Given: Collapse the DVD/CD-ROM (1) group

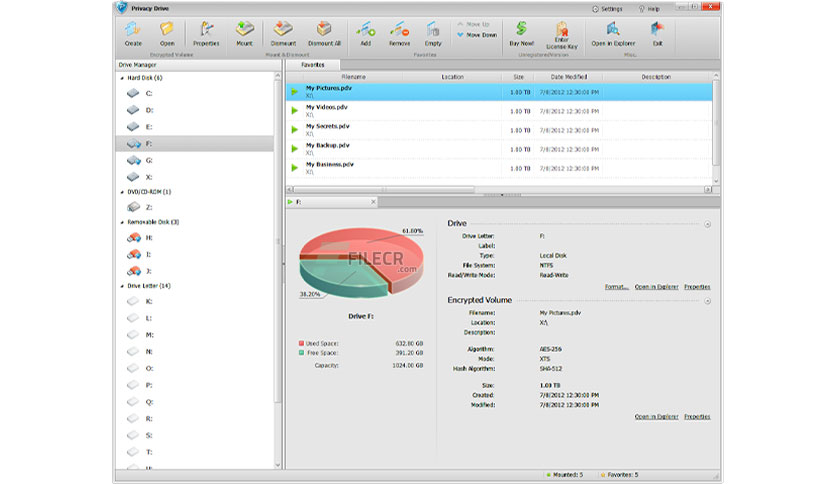Looking at the screenshot, I should [x=122, y=192].
